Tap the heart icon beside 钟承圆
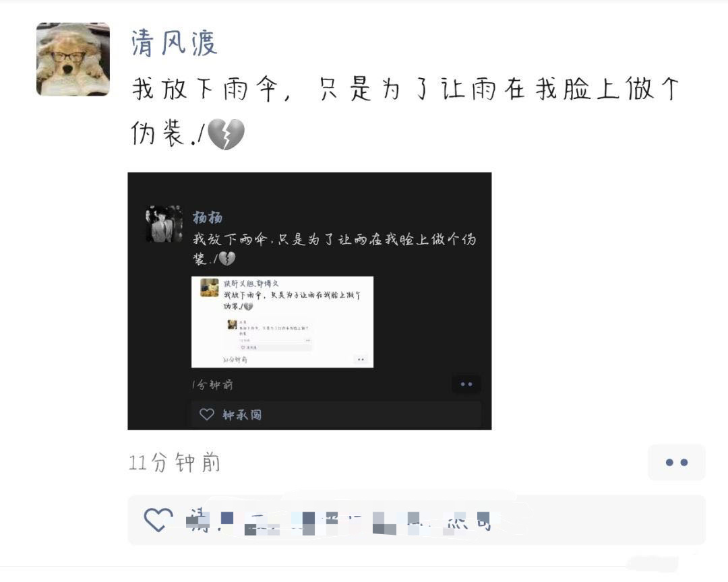 point(207,414)
